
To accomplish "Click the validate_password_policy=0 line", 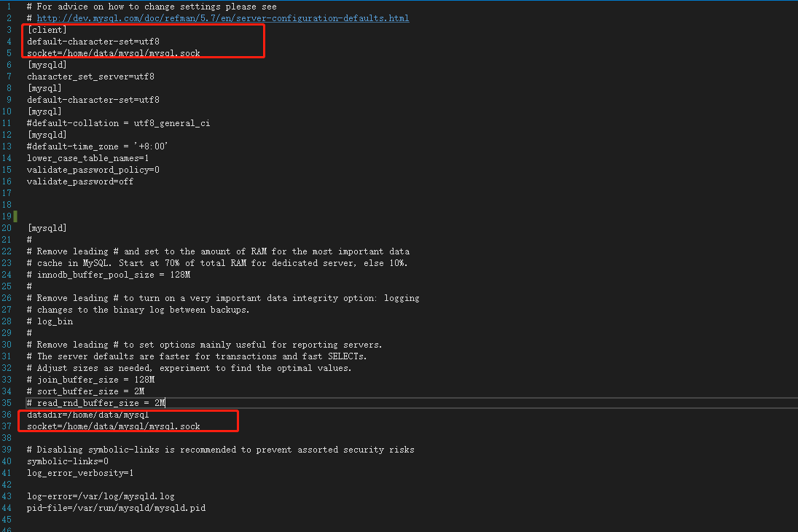I will 93,170.
